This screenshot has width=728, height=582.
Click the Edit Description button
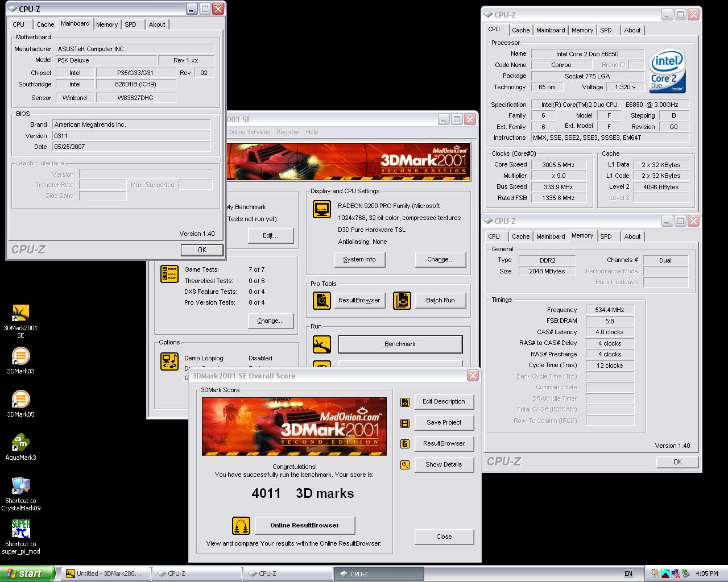pos(444,402)
